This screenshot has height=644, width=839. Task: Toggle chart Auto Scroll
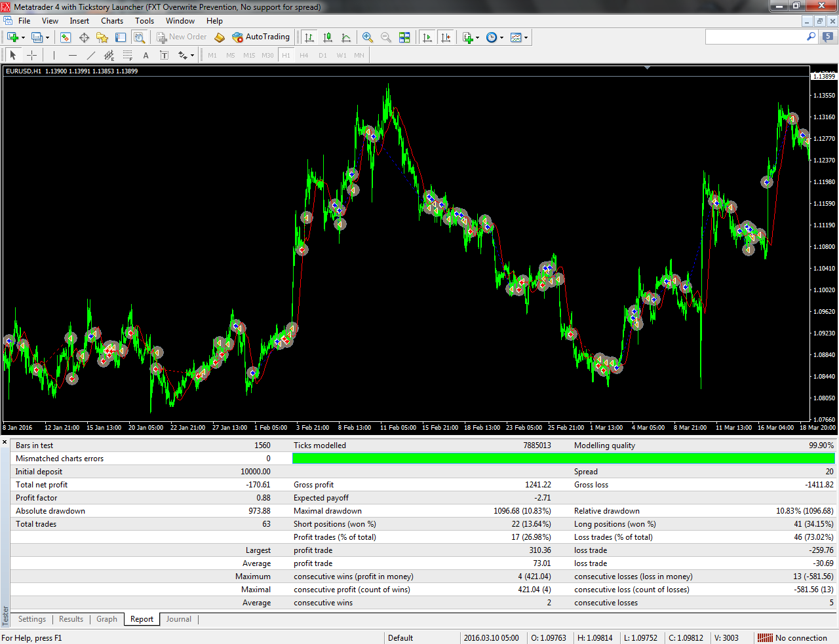click(x=427, y=37)
